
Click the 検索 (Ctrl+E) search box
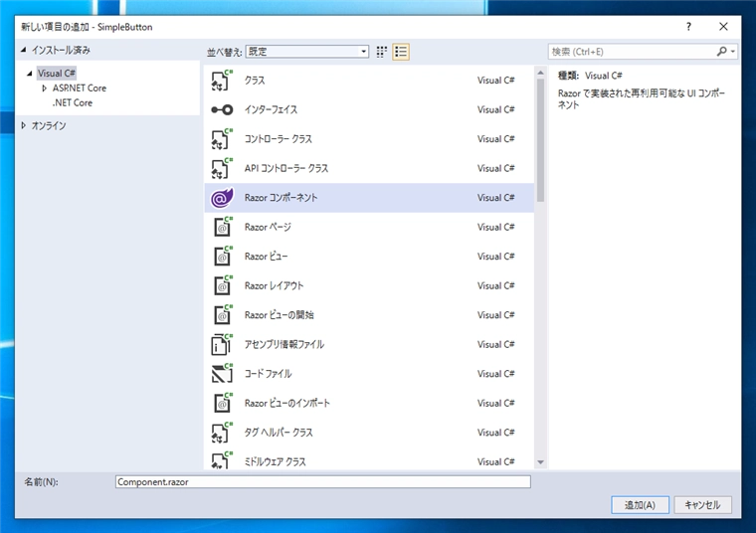(x=632, y=52)
